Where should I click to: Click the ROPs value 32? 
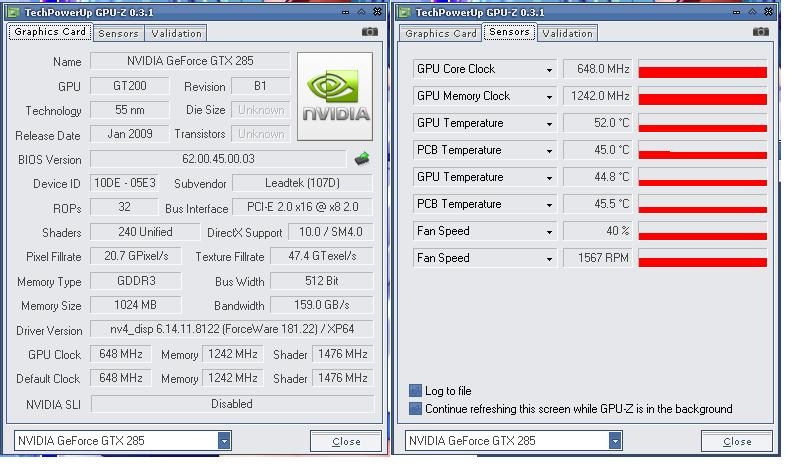pyautogui.click(x=124, y=207)
